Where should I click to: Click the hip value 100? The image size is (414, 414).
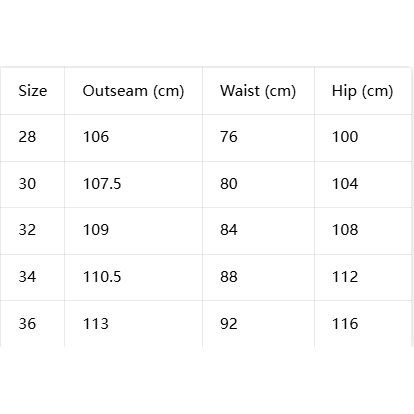point(345,137)
